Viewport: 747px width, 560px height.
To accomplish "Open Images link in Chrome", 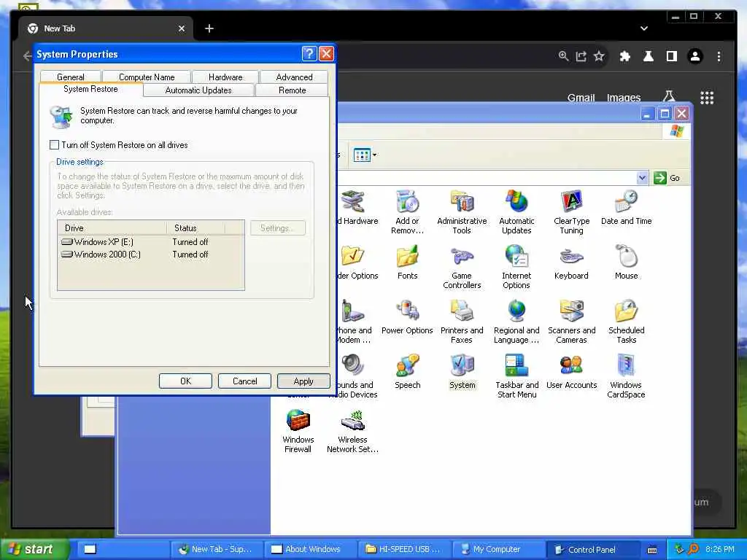I will pyautogui.click(x=623, y=98).
